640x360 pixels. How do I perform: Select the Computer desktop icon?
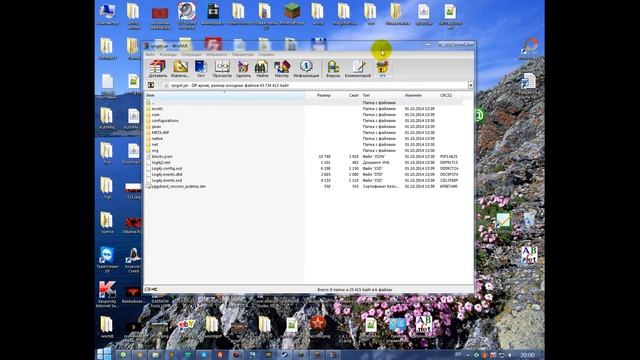pyautogui.click(x=107, y=14)
